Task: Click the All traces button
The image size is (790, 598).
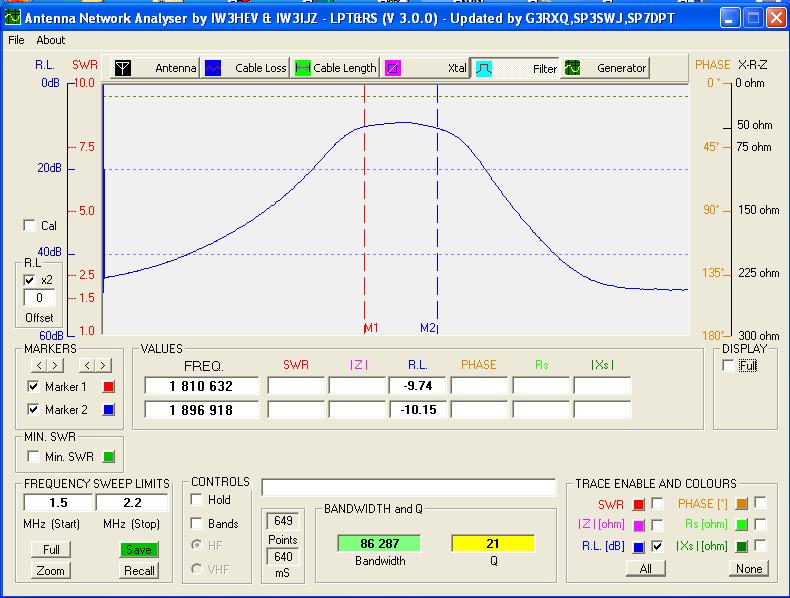Action: tap(646, 568)
